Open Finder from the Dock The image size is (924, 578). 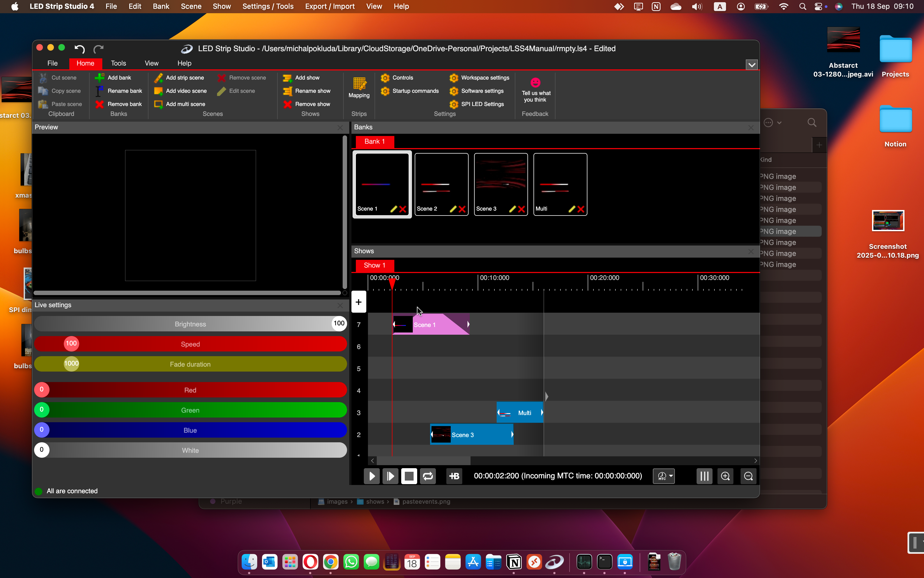click(x=249, y=562)
